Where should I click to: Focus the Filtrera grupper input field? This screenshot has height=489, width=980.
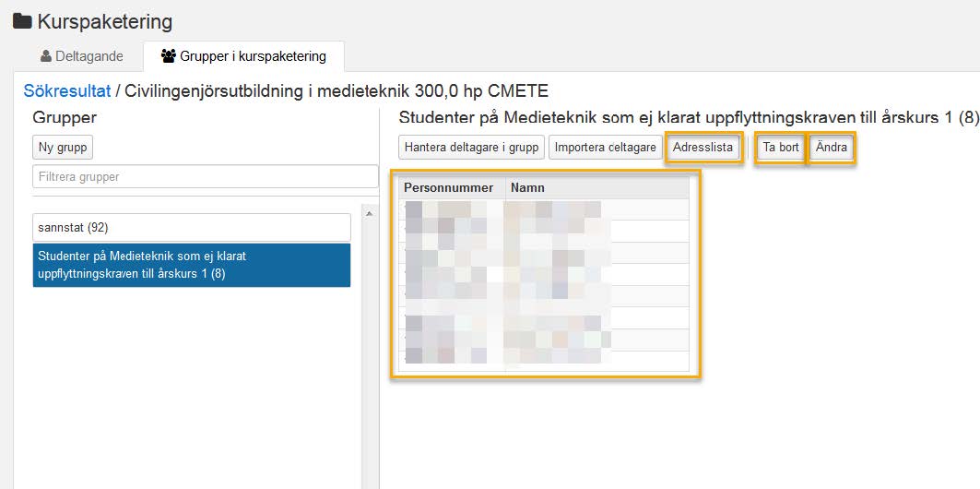205,176
